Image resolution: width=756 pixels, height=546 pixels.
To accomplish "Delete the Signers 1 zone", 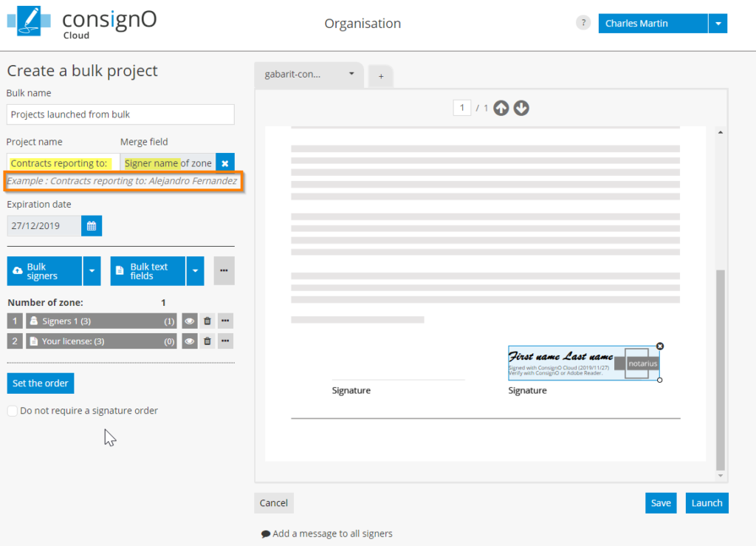I will [x=207, y=321].
